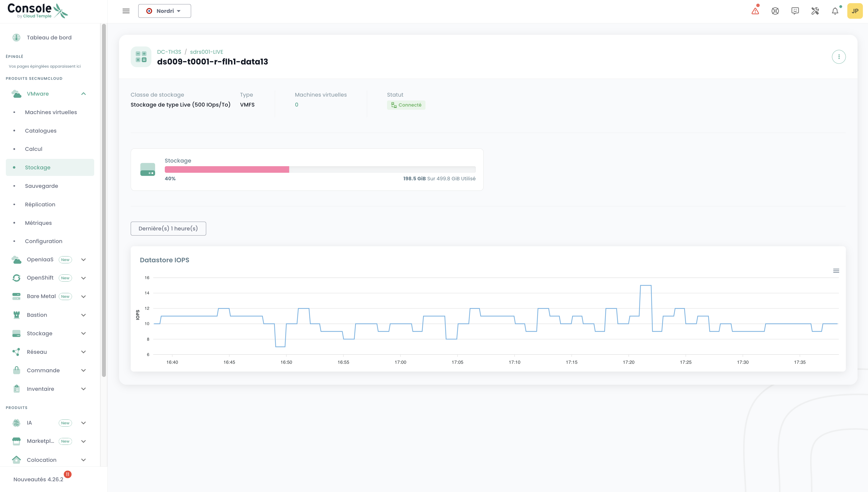This screenshot has height=492, width=868.
Task: Open datastore three-dot actions menu
Action: coord(839,57)
